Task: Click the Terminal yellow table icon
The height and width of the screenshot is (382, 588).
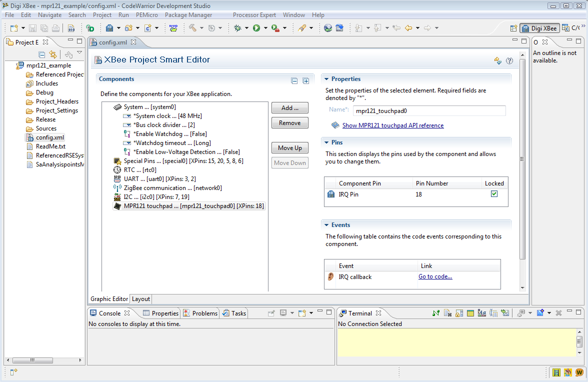Action: [x=470, y=313]
